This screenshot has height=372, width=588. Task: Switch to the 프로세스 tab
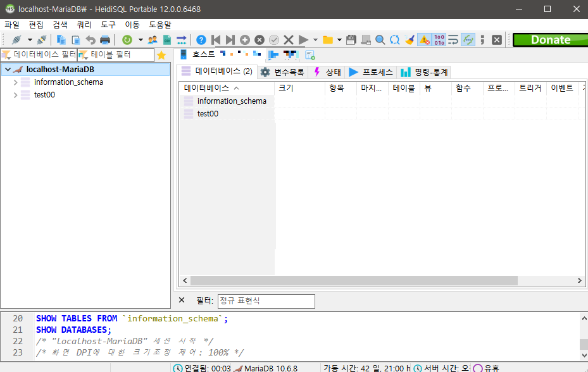point(371,72)
